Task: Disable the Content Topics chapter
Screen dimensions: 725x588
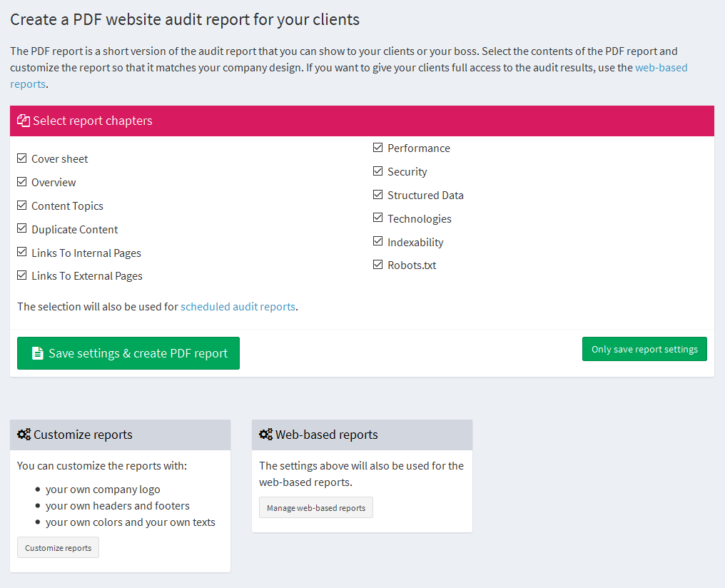Action: [21, 205]
